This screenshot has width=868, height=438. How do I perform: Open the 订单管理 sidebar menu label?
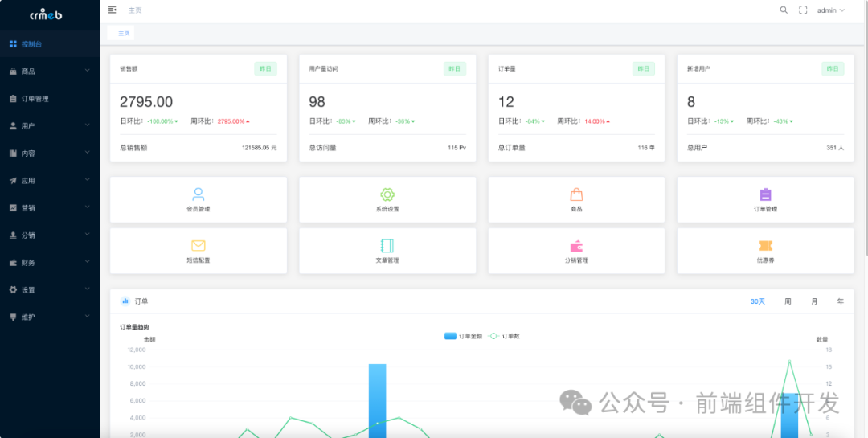pos(35,99)
